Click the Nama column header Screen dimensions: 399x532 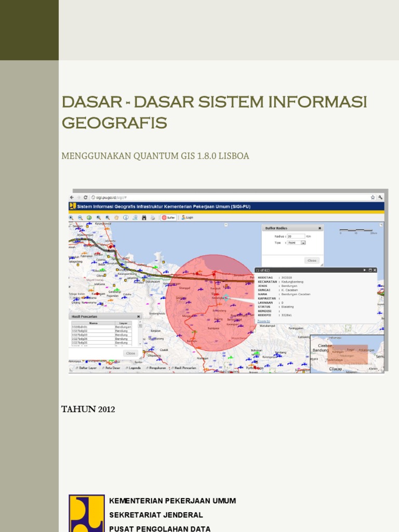click(x=93, y=323)
